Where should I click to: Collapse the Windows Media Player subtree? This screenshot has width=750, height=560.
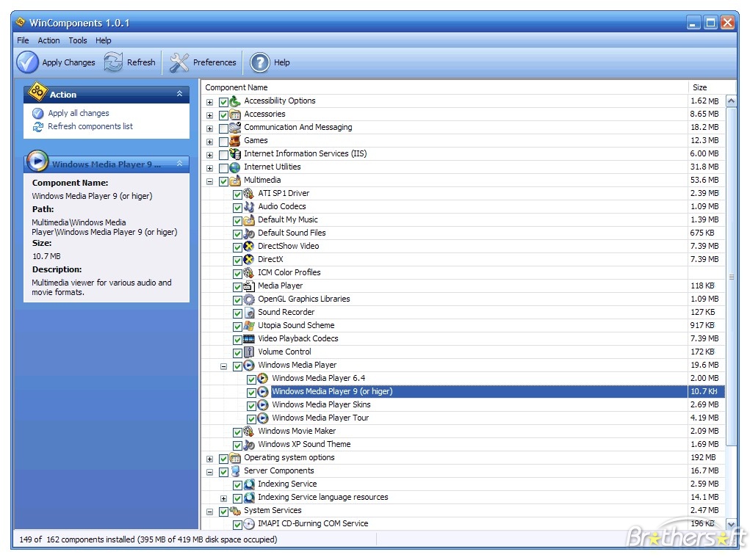(223, 366)
